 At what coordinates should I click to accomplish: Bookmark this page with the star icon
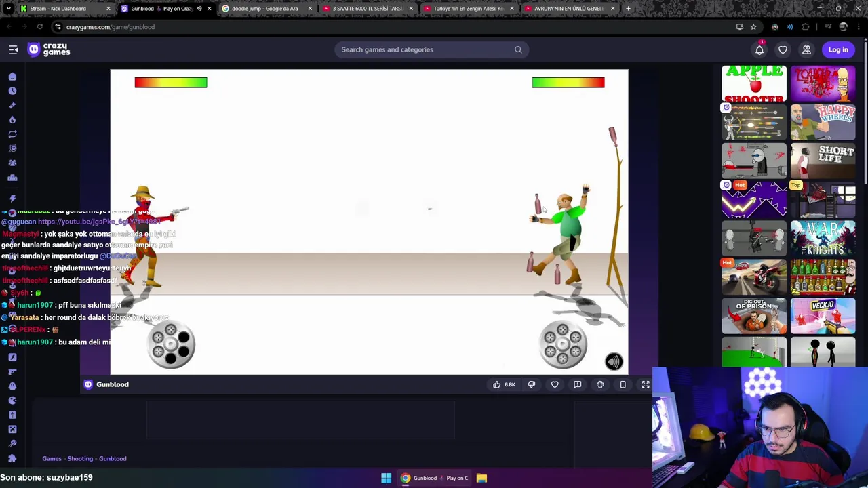coord(753,27)
